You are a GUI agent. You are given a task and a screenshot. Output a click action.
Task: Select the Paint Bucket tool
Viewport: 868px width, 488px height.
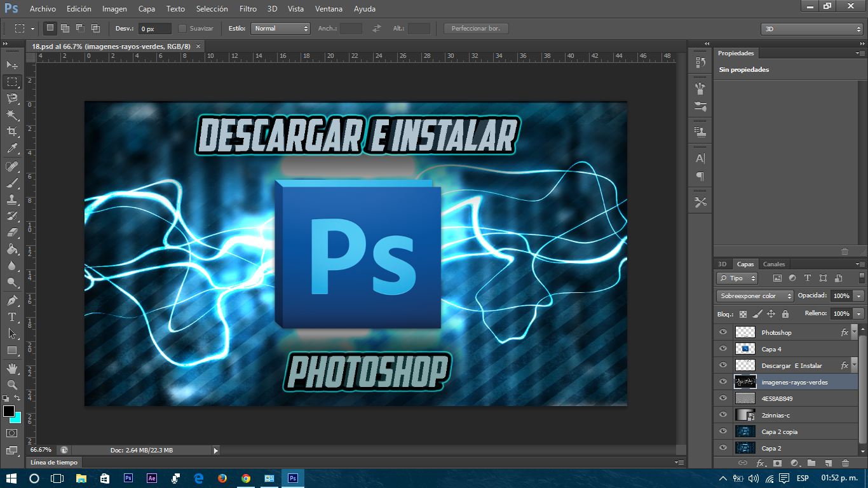(11, 249)
